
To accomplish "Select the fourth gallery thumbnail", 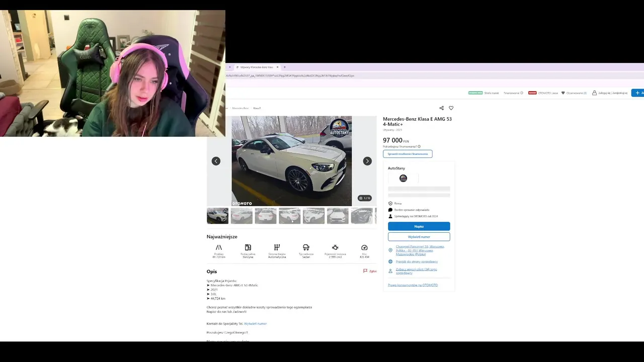I will pos(290,216).
